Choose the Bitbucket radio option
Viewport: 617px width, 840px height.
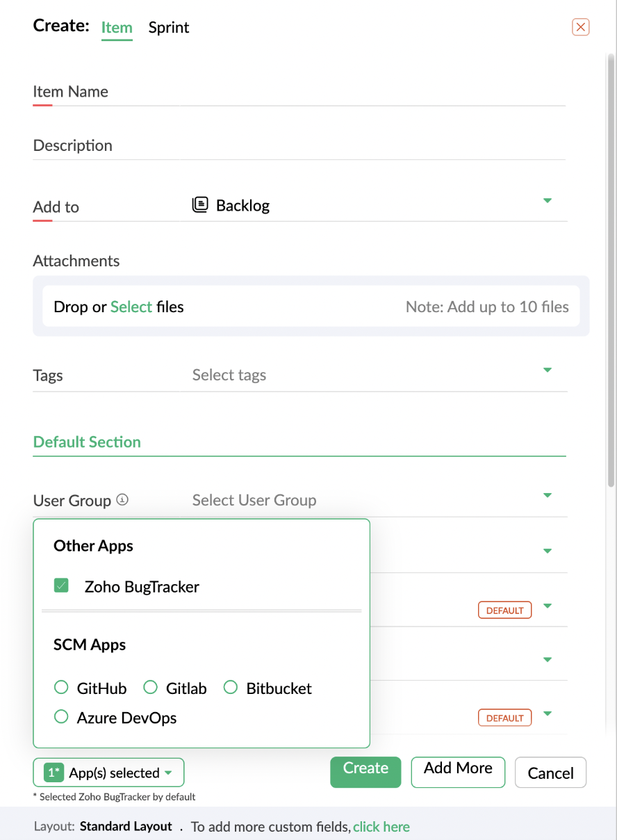pos(231,688)
